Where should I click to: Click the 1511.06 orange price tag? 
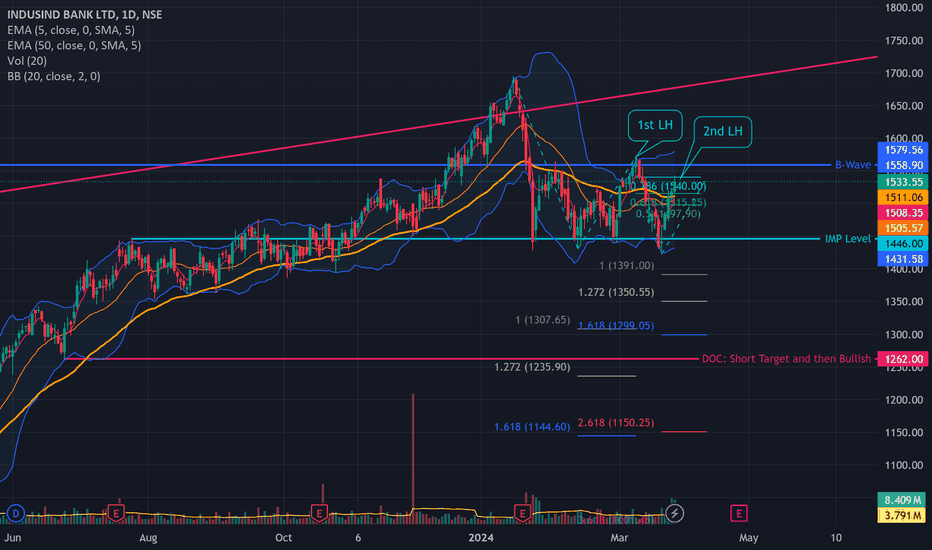click(x=903, y=197)
